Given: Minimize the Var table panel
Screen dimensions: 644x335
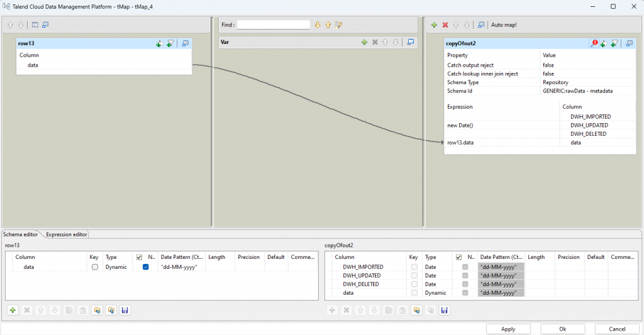Looking at the screenshot, I should (411, 42).
